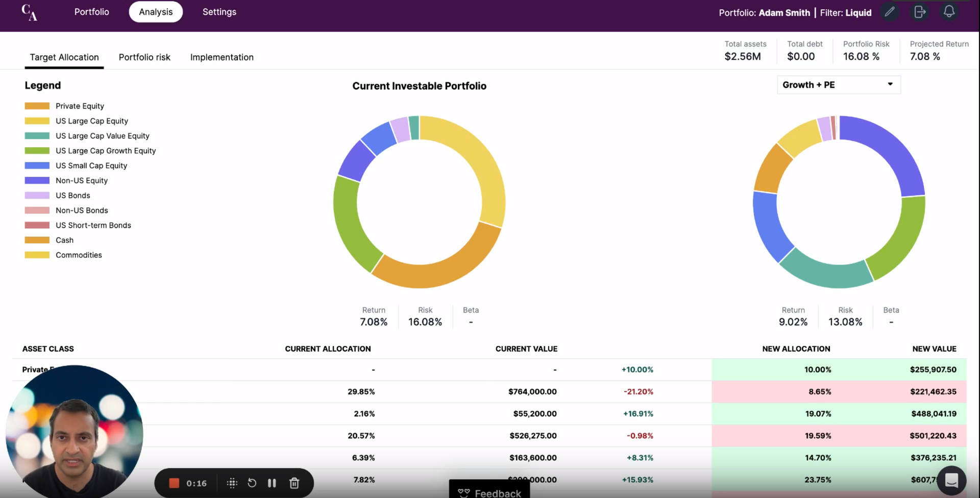Click the US Bonds legend swatch
This screenshot has width=980, height=498.
[x=37, y=195]
